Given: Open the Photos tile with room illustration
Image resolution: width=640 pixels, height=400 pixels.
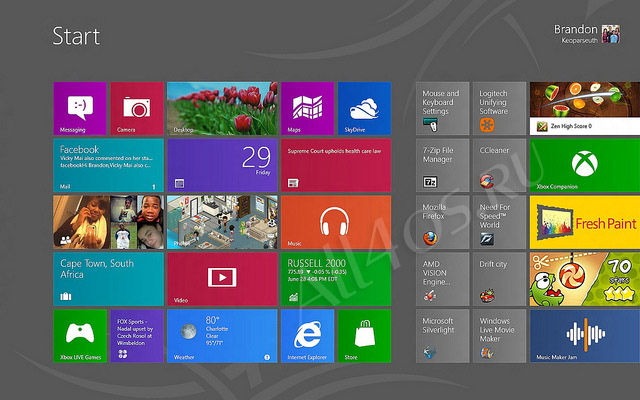Looking at the screenshot, I should pyautogui.click(x=222, y=222).
